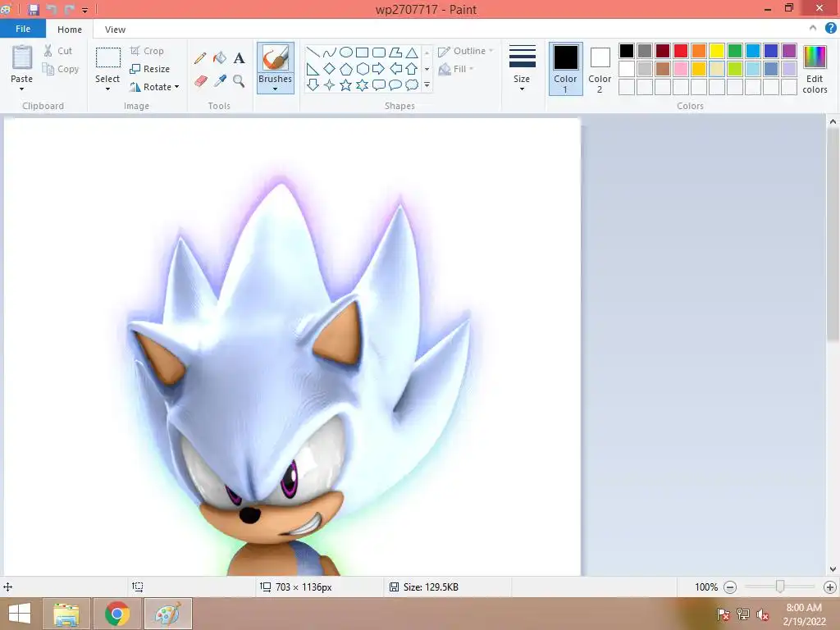
Task: Pick the orange color swatch
Action: tap(699, 51)
